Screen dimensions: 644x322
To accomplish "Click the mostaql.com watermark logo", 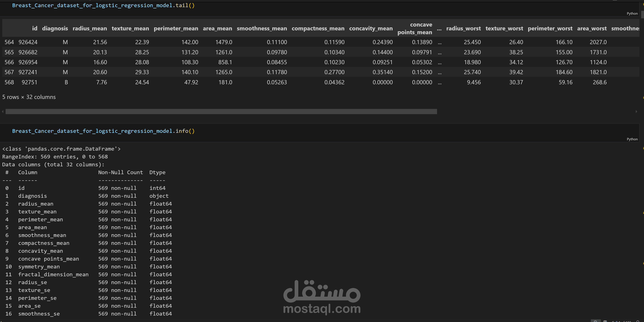I will point(322,297).
